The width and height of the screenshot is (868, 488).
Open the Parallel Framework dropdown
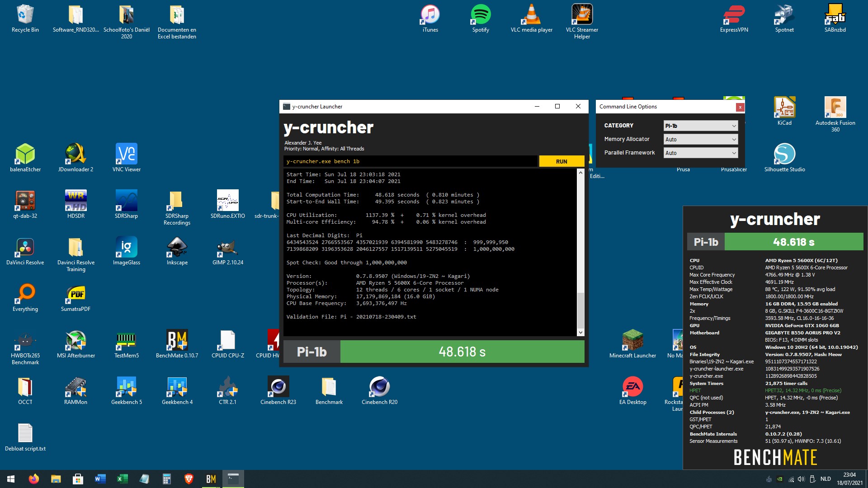[x=701, y=153]
